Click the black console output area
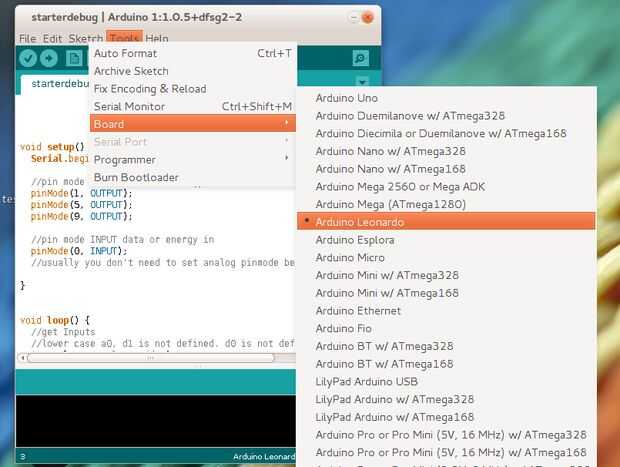This screenshot has height=467, width=620. click(x=156, y=421)
